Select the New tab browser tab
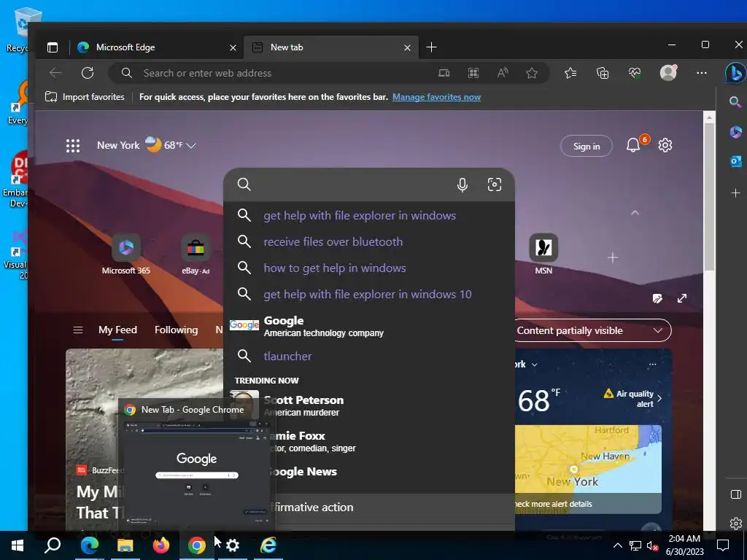 (x=331, y=47)
